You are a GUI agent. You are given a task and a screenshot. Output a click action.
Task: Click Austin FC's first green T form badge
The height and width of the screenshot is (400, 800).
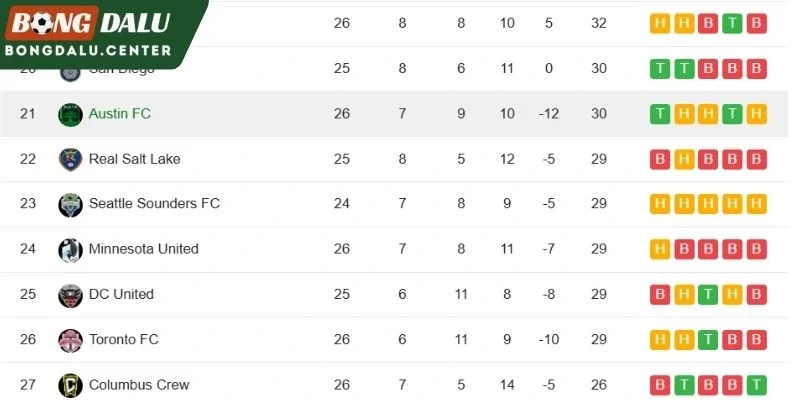click(x=660, y=114)
